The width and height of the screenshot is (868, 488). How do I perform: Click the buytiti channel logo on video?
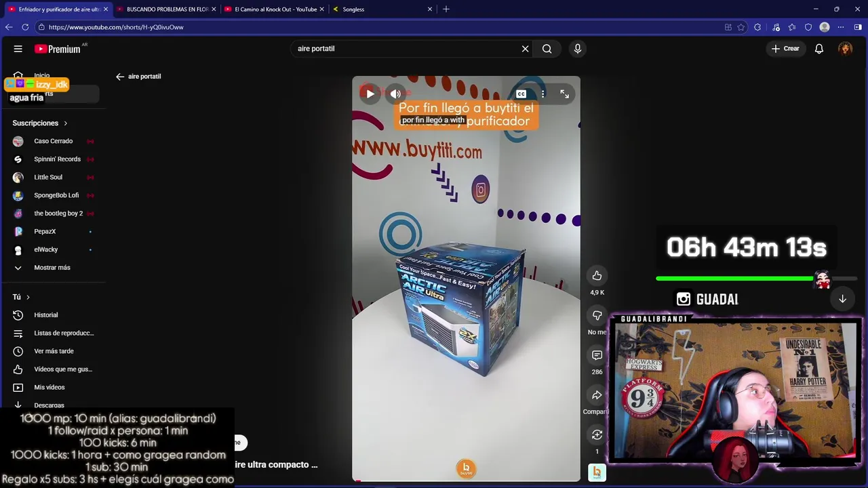click(x=466, y=468)
